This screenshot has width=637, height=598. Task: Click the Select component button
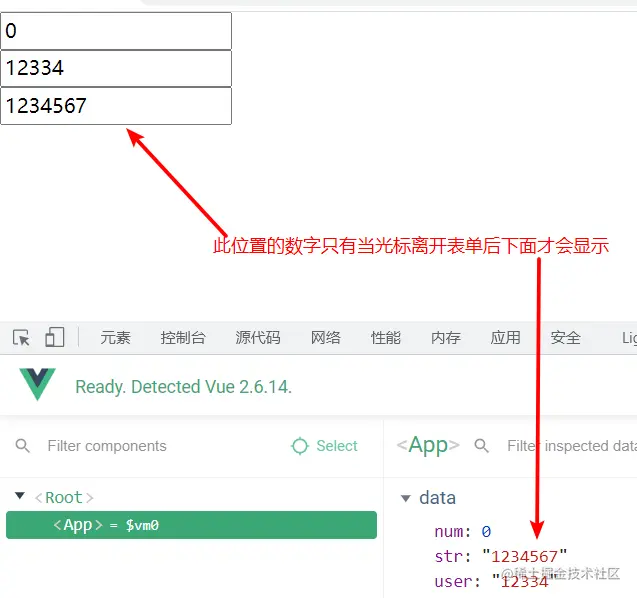click(x=324, y=446)
